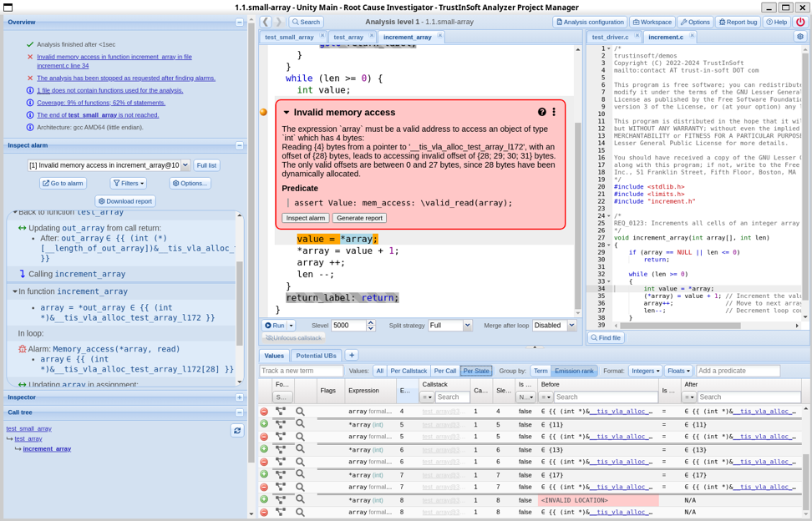The image size is (812, 521).
Task: Click the back navigation arrow
Action: [x=266, y=22]
